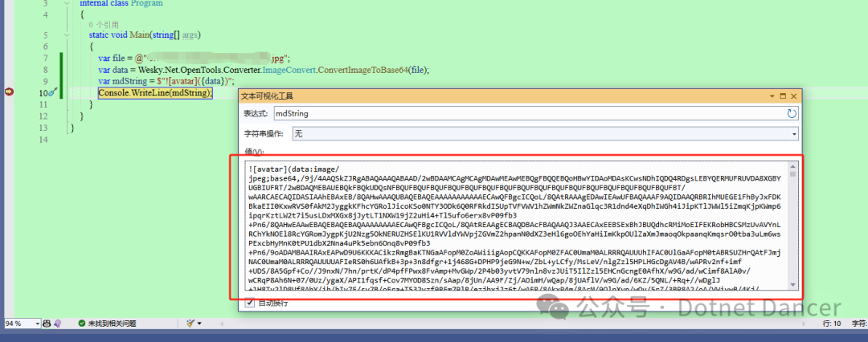The width and height of the screenshot is (868, 342).
Task: Open the 字符串操作 dropdown showing 无
Action: [x=545, y=133]
